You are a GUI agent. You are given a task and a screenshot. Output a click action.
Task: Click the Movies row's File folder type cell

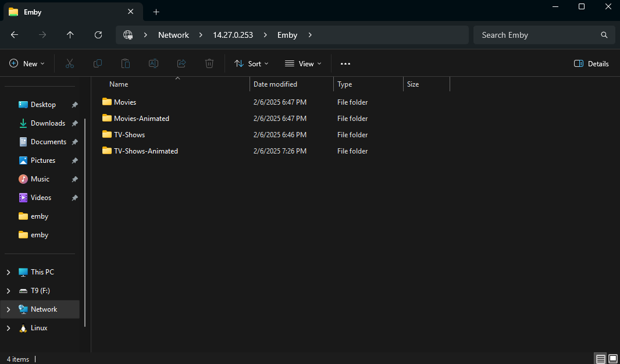click(x=352, y=102)
